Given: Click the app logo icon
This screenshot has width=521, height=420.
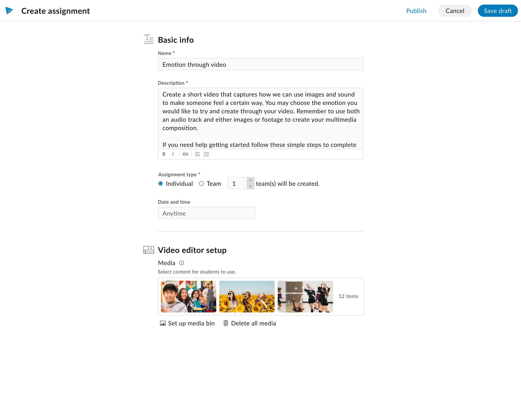Looking at the screenshot, I should (x=9, y=11).
